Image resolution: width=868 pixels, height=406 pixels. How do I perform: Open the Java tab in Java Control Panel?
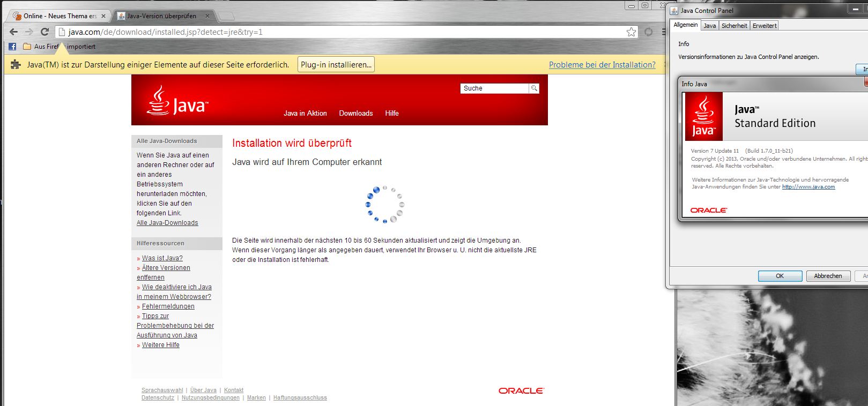tap(709, 26)
